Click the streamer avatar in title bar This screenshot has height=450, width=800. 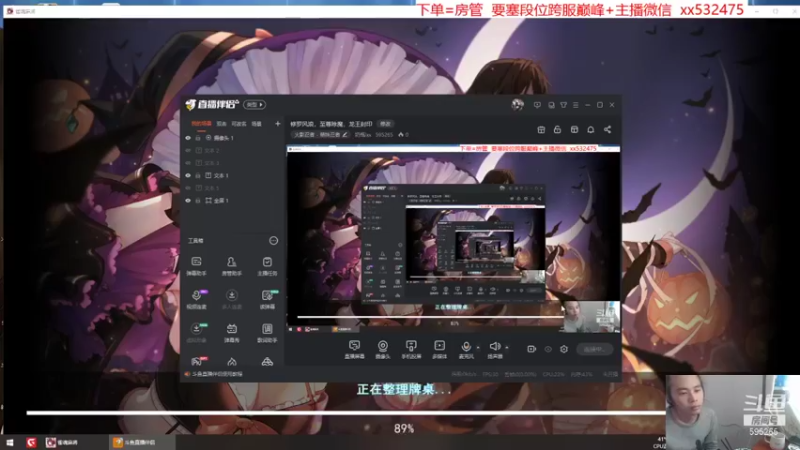click(517, 105)
